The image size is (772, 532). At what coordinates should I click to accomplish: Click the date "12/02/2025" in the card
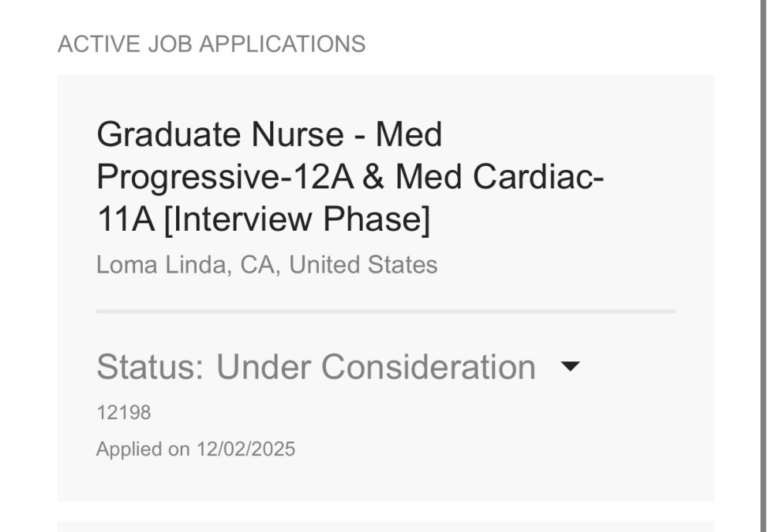coord(245,449)
